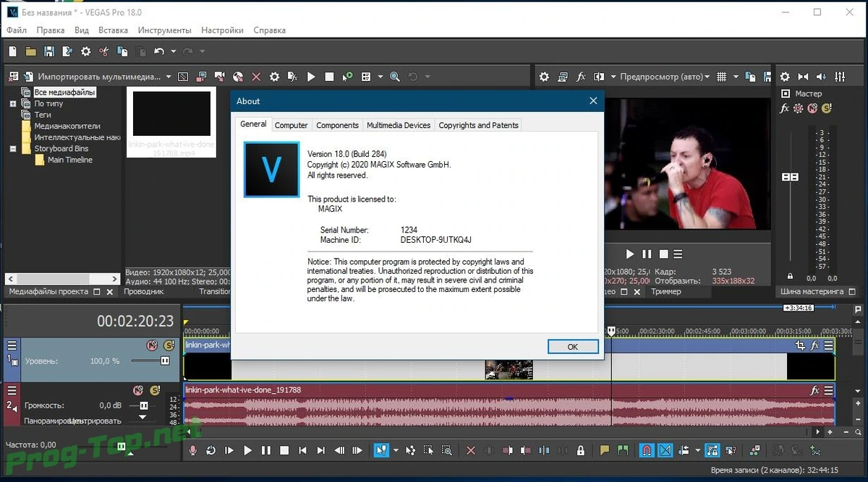This screenshot has height=482, width=868.
Task: Switch to Components tab in About dialog
Action: (x=337, y=125)
